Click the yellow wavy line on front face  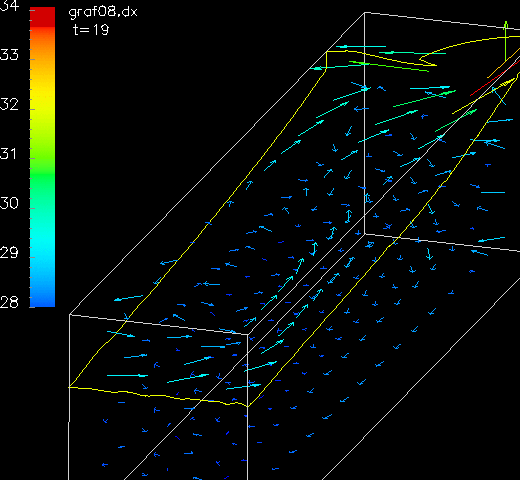[158, 397]
